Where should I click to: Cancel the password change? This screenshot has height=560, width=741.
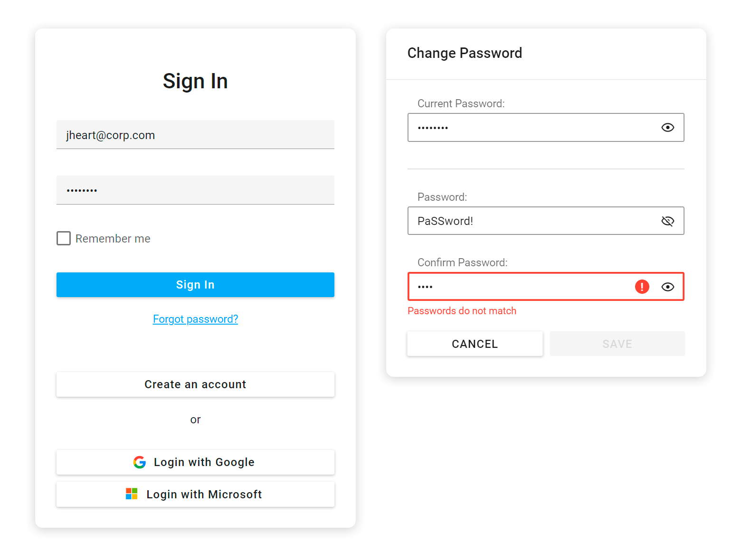tap(475, 344)
